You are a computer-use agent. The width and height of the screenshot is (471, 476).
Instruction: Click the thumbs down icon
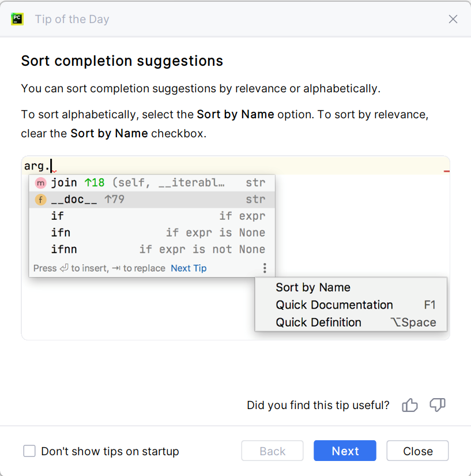(438, 405)
